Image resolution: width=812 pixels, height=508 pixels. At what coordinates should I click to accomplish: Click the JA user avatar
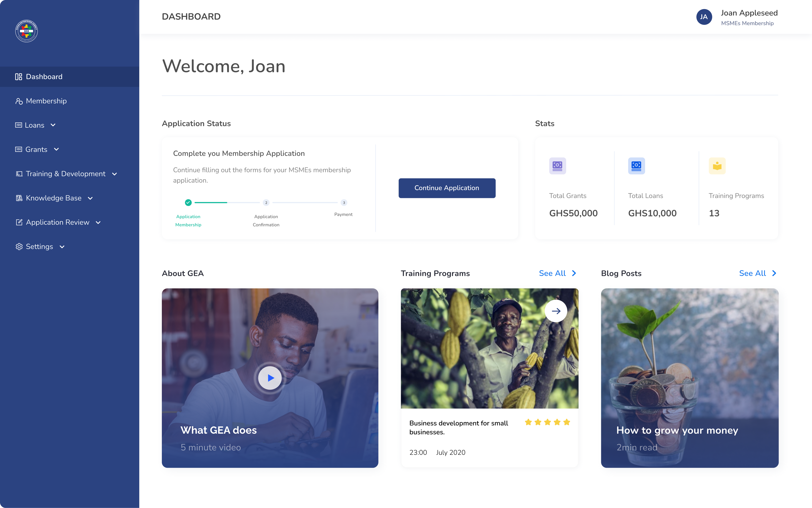click(x=704, y=17)
